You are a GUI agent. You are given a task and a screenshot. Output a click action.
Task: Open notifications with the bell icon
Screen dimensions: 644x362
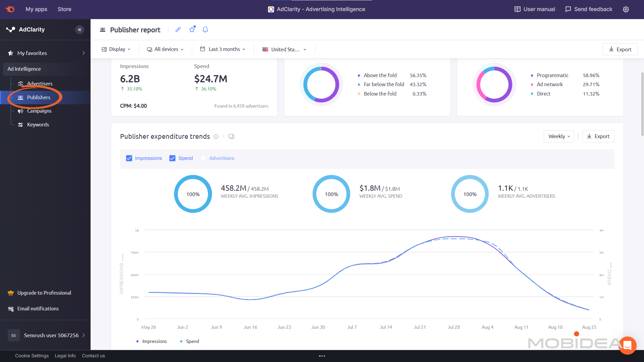pos(205,29)
